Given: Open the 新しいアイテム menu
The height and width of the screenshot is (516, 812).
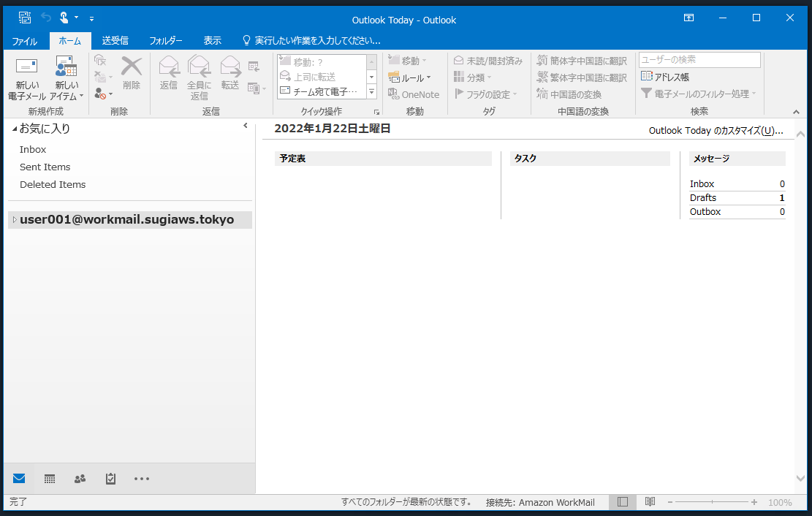Looking at the screenshot, I should [x=67, y=79].
